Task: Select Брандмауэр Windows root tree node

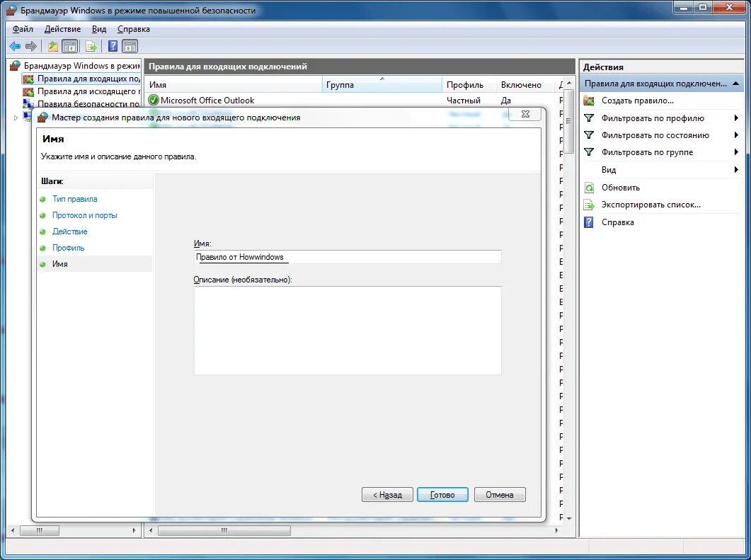Action: 82,66
